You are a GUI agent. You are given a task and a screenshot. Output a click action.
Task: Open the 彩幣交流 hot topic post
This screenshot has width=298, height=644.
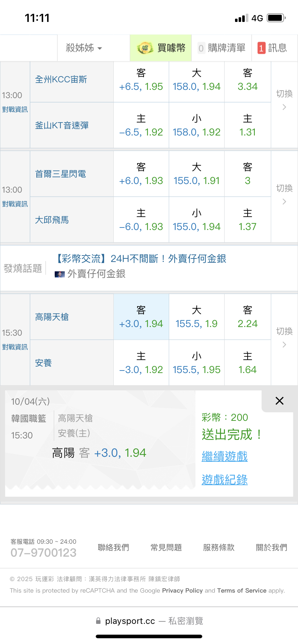coord(141,259)
